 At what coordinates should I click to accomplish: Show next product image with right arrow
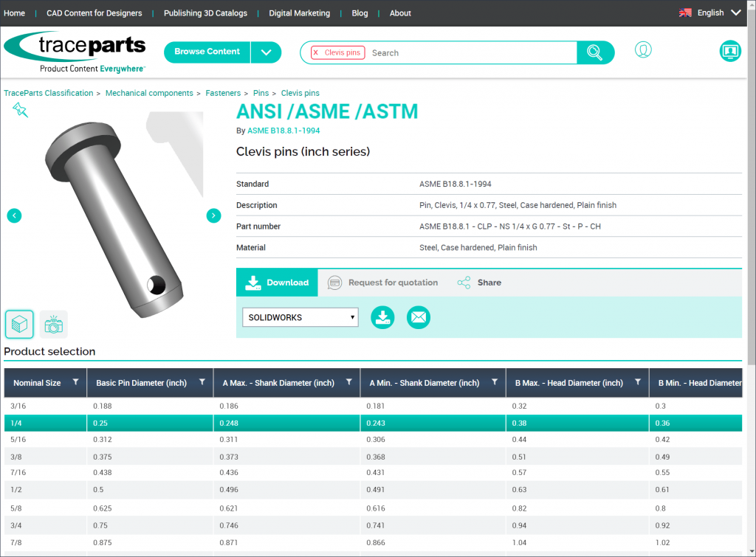[213, 215]
